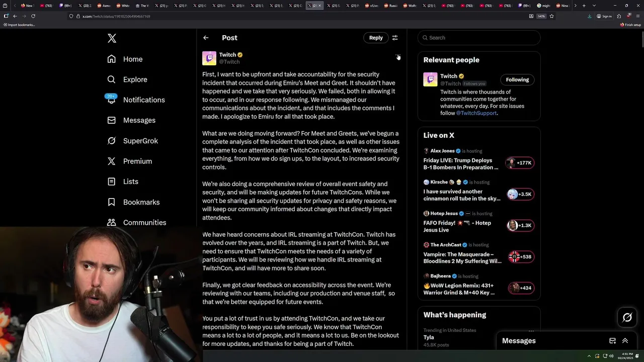
Task: Switch to the 'might' Google tab
Action: pos(543,6)
